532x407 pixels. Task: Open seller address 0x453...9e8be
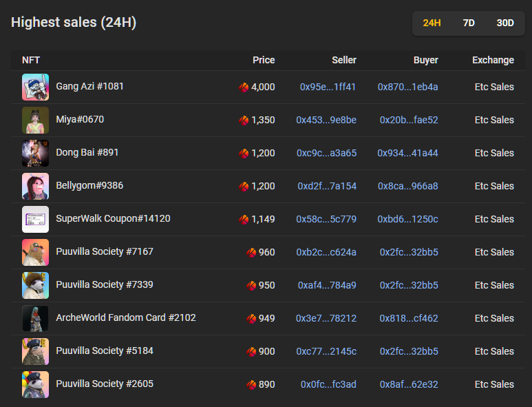[x=326, y=120]
